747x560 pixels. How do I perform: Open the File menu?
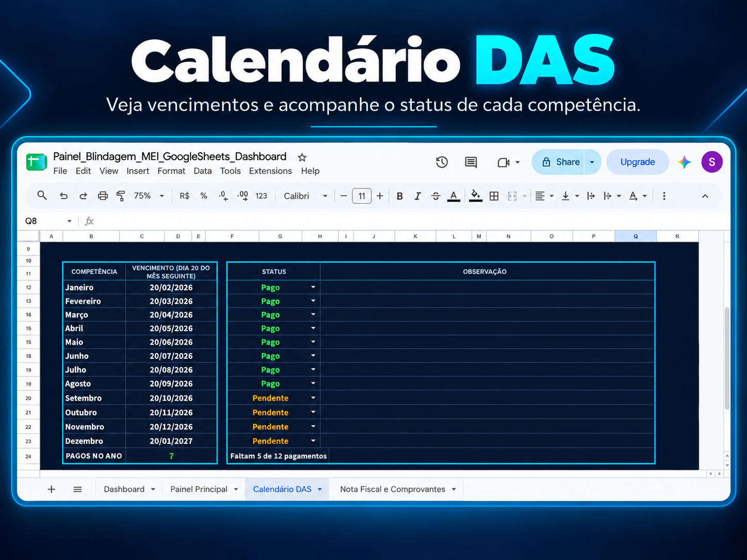point(60,171)
